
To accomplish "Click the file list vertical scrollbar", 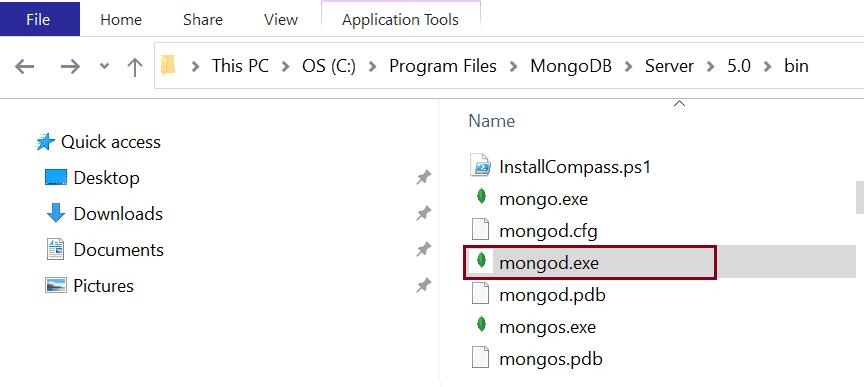I will [x=860, y=197].
